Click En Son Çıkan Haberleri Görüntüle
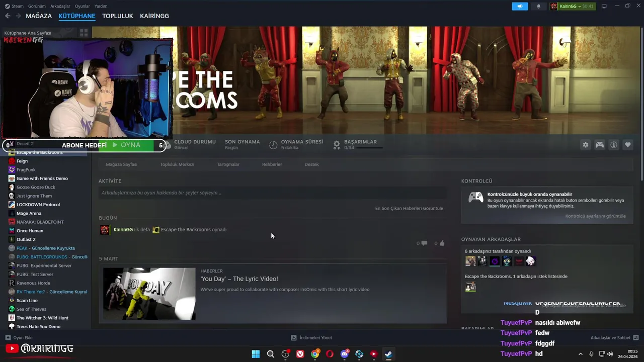The width and height of the screenshot is (644, 362). click(x=409, y=208)
